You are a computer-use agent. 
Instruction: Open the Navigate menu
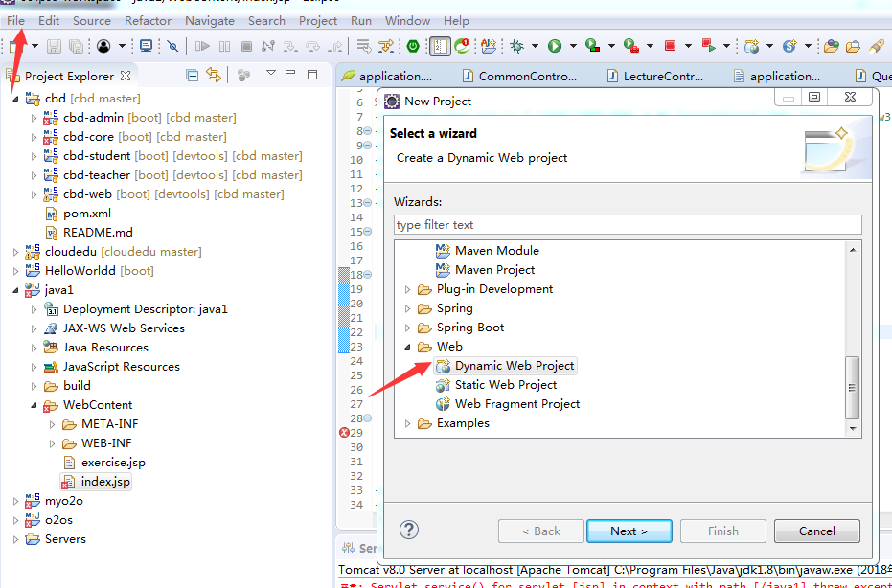tap(209, 20)
